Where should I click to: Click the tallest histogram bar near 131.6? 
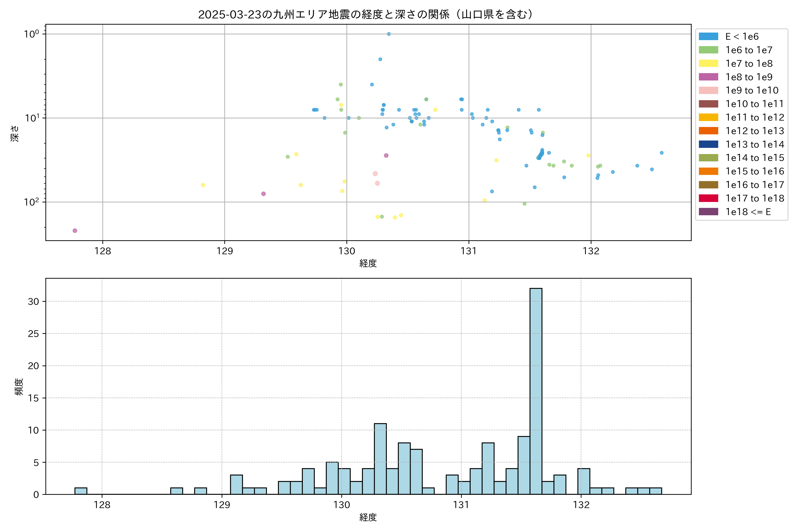pos(536,390)
